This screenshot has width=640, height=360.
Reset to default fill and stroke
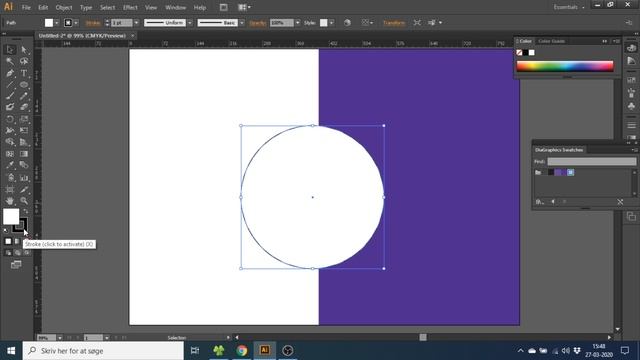pos(6,231)
